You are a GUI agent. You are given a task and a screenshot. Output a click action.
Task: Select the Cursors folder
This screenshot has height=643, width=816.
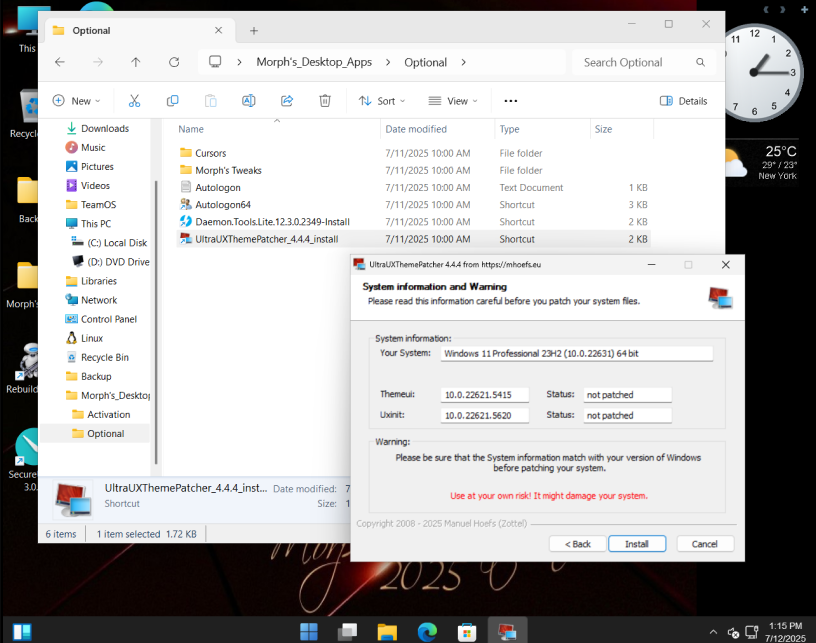click(414, 153)
